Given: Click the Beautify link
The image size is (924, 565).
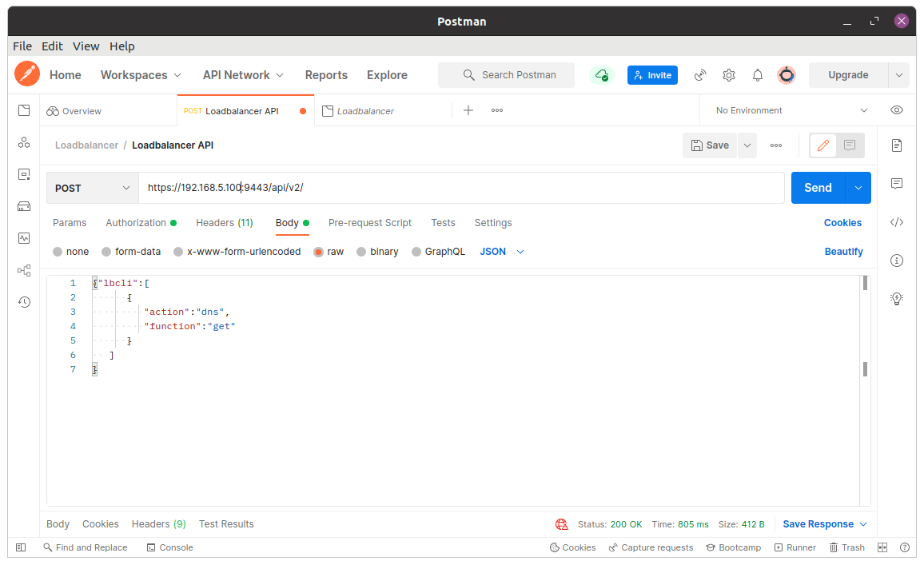Looking at the screenshot, I should coord(843,252).
